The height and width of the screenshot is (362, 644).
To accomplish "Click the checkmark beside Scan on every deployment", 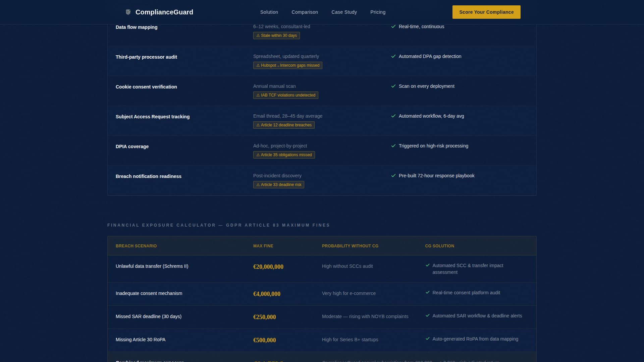I will [x=393, y=86].
